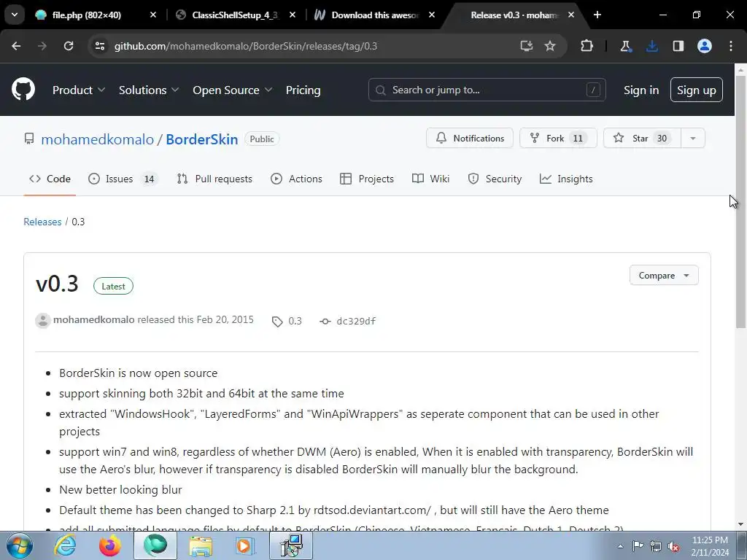Switch to the Projects tab
747x560 pixels.
367,179
